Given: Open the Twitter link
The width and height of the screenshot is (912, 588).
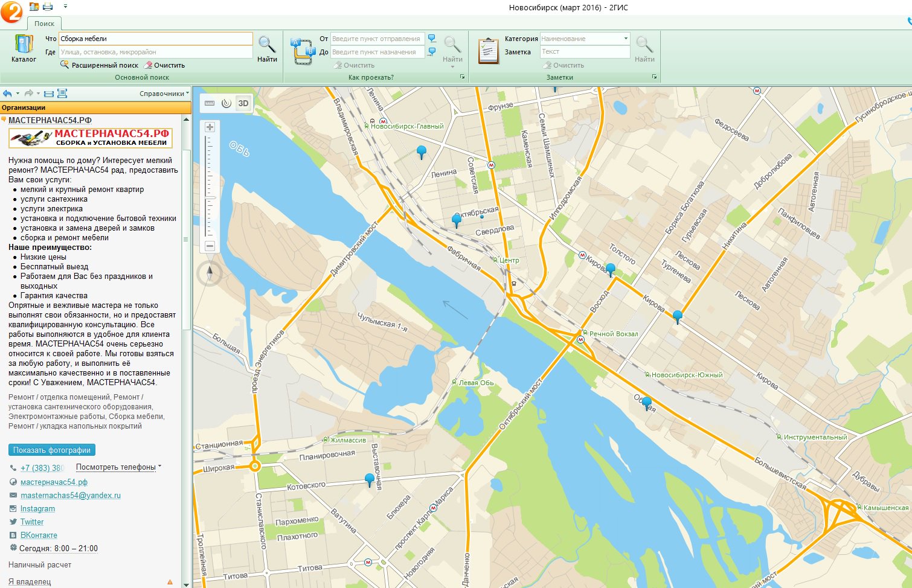Looking at the screenshot, I should coord(32,522).
